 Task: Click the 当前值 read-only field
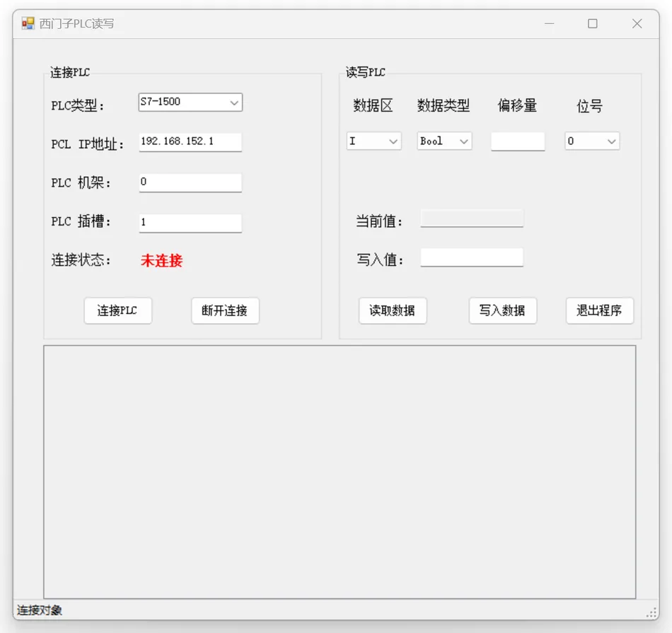471,218
